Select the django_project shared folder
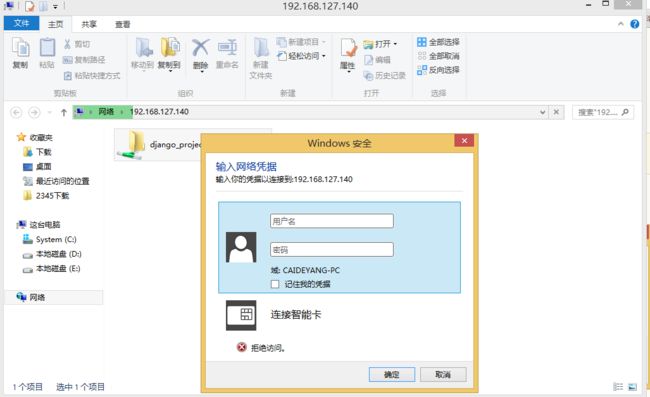This screenshot has width=650, height=397. pyautogui.click(x=159, y=145)
